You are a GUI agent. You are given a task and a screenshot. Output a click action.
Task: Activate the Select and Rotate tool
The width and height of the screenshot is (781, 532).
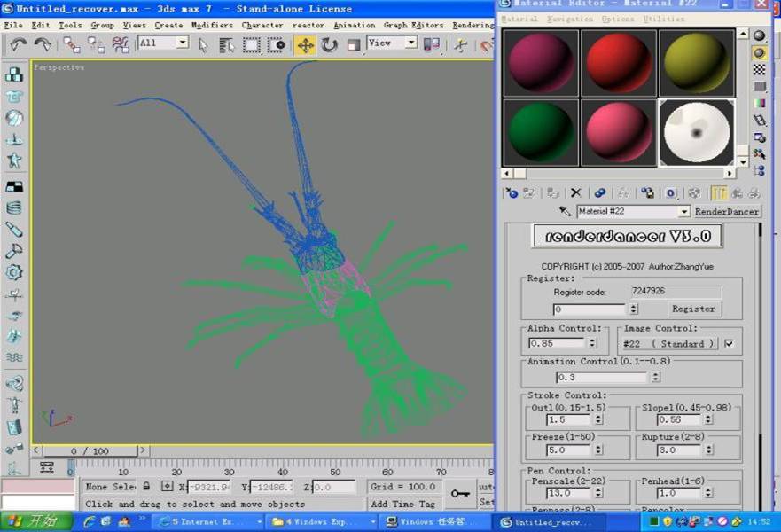329,45
